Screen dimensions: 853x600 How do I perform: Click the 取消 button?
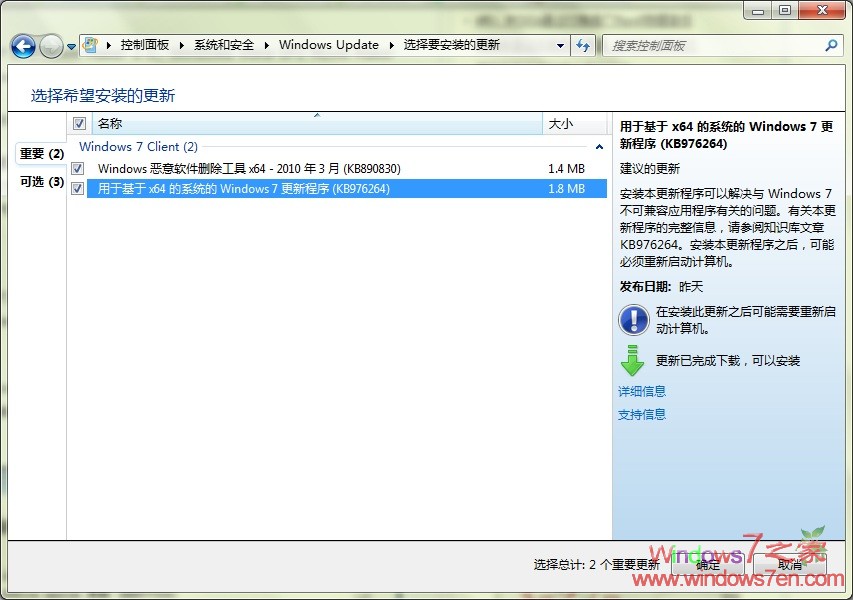790,564
